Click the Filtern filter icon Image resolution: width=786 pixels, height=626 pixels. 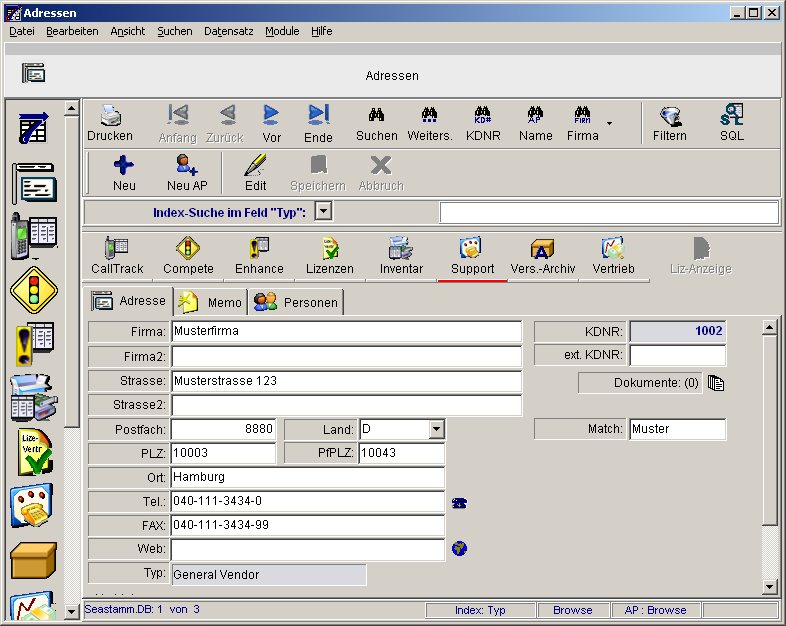[669, 116]
